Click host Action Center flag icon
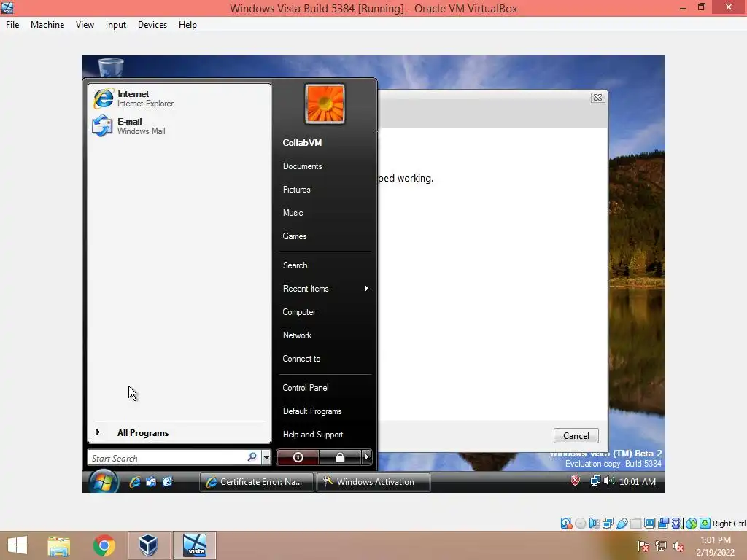747x560 pixels. [643, 546]
